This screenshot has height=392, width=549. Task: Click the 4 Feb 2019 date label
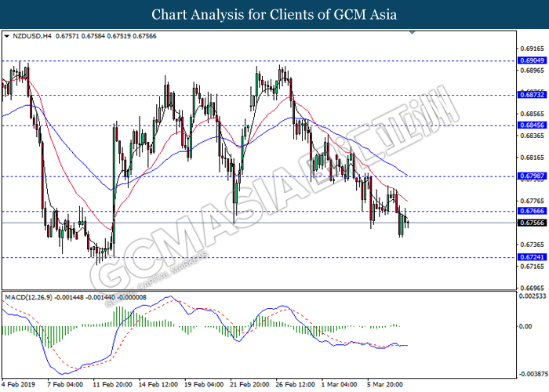[18, 384]
